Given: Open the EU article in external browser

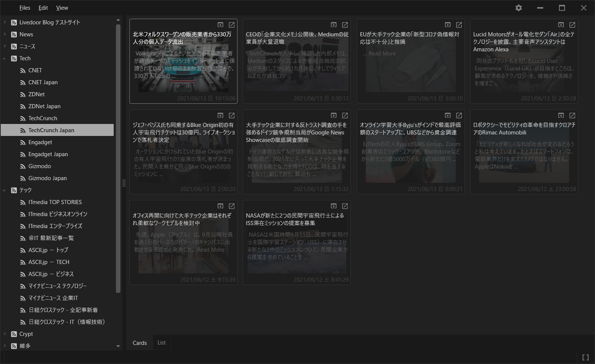Looking at the screenshot, I should 459,24.
